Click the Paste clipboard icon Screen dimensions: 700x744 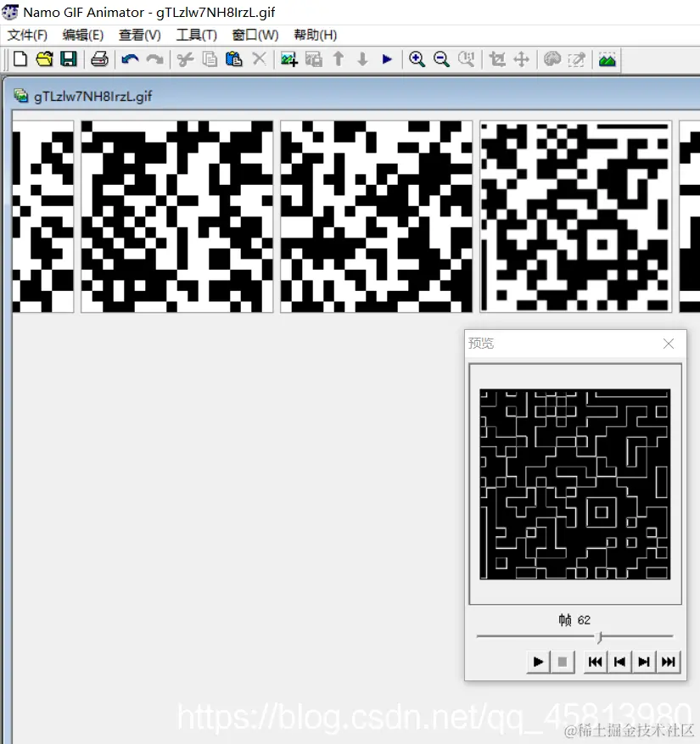tap(234, 59)
